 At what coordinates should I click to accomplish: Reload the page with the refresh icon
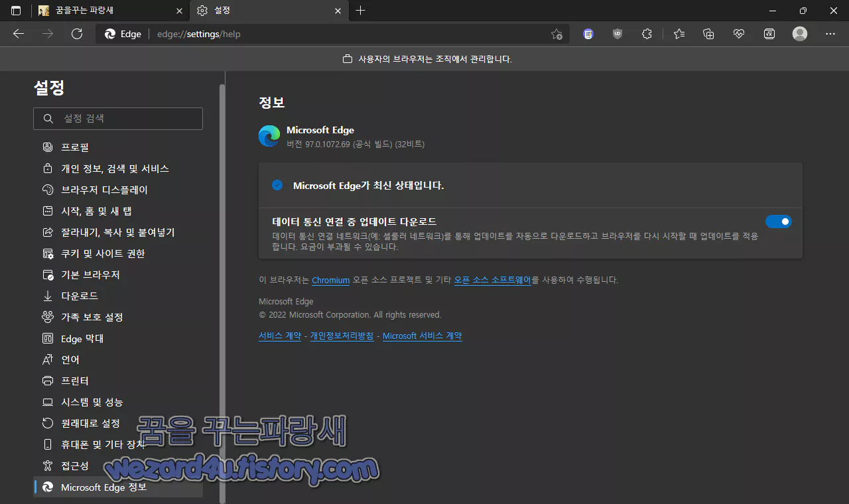click(77, 34)
